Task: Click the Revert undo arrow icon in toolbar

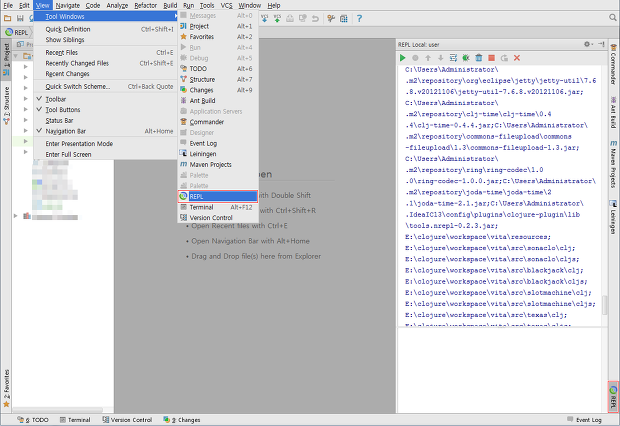Action: pos(315,18)
